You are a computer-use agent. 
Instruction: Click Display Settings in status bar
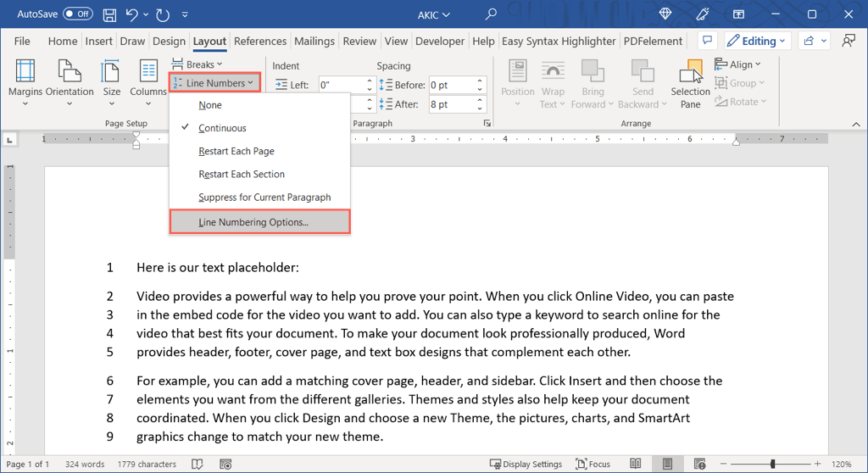tap(526, 464)
